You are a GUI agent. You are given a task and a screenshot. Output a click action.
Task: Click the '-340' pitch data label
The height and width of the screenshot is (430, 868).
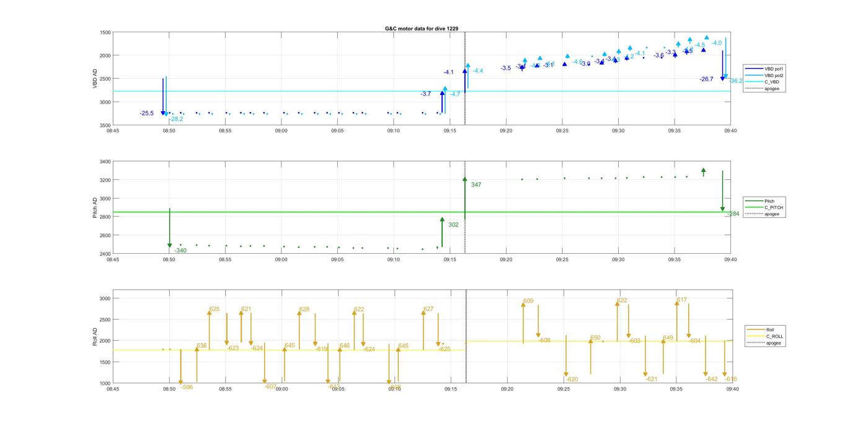pos(180,251)
